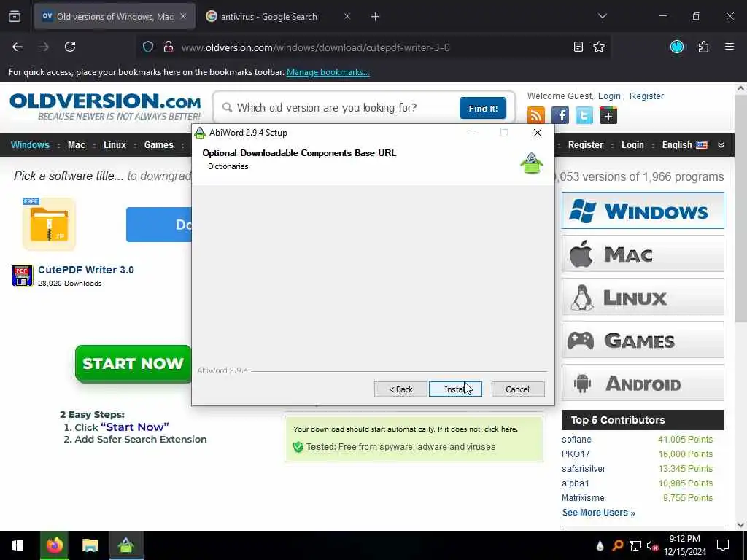Click the AbiWord installer taskbar icon
This screenshot has height=560, width=747.
tap(126, 545)
